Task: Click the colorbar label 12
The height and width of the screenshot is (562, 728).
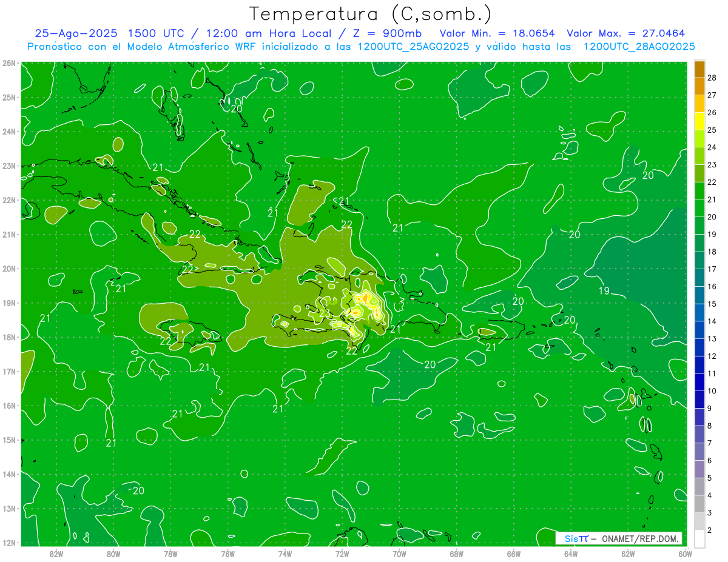Action: click(712, 356)
